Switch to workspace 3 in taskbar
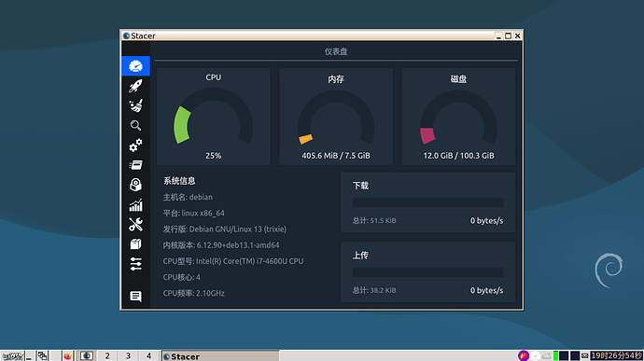This screenshot has height=361, width=644. (128, 355)
